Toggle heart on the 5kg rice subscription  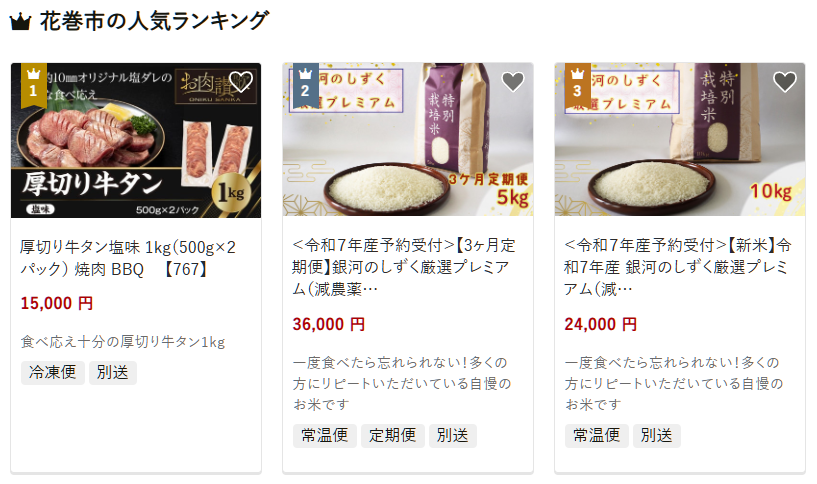[x=513, y=82]
